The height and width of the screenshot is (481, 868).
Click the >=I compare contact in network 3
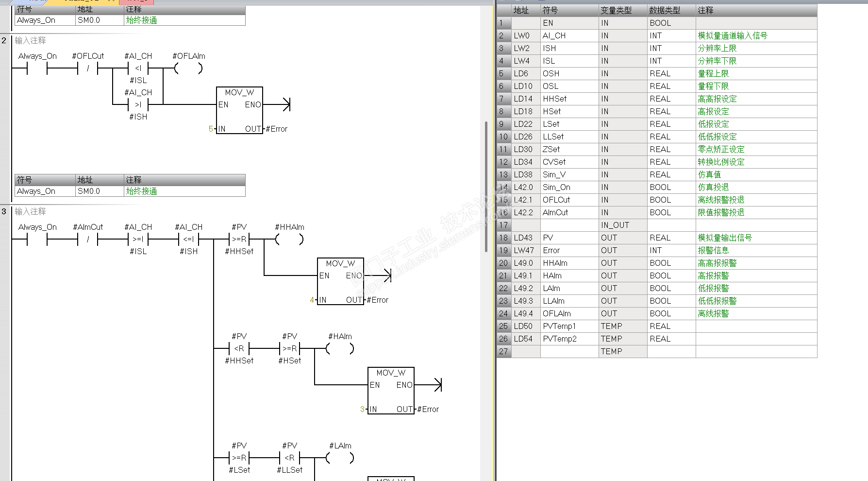click(x=138, y=240)
